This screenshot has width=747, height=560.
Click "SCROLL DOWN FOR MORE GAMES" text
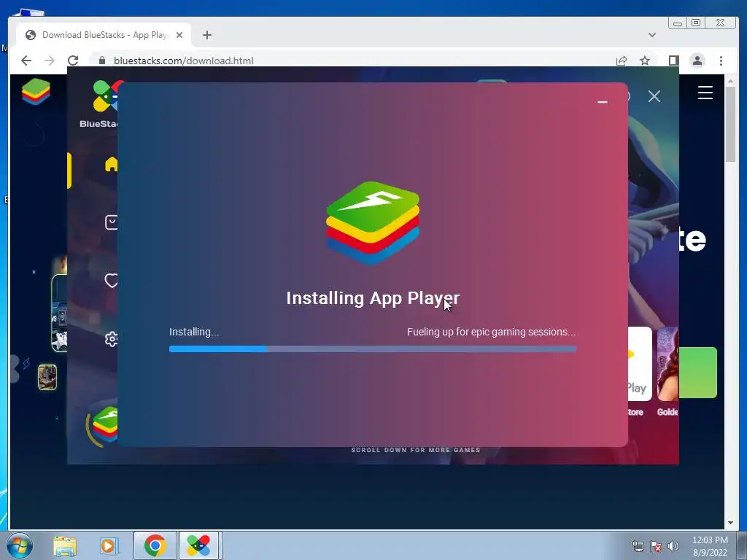[x=415, y=450]
